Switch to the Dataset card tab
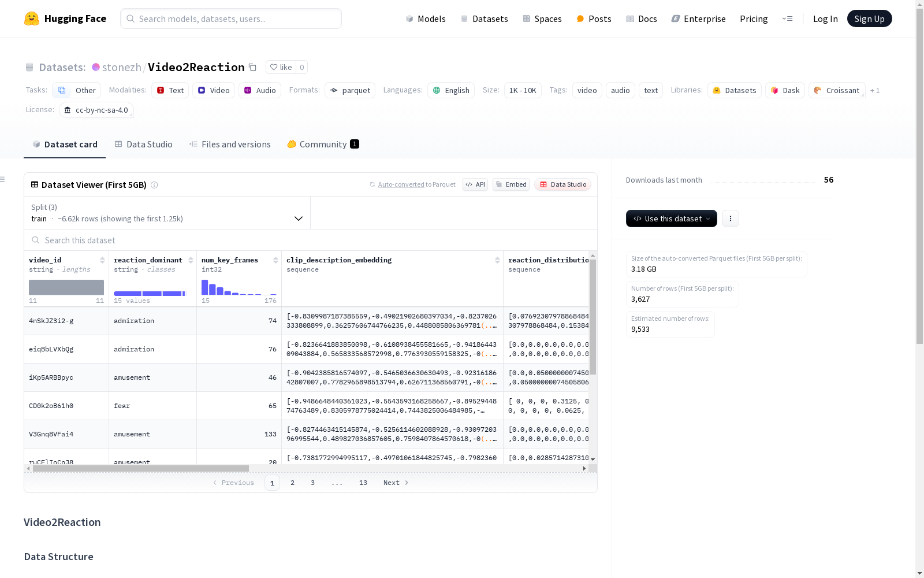Image resolution: width=924 pixels, height=578 pixels. (65, 144)
